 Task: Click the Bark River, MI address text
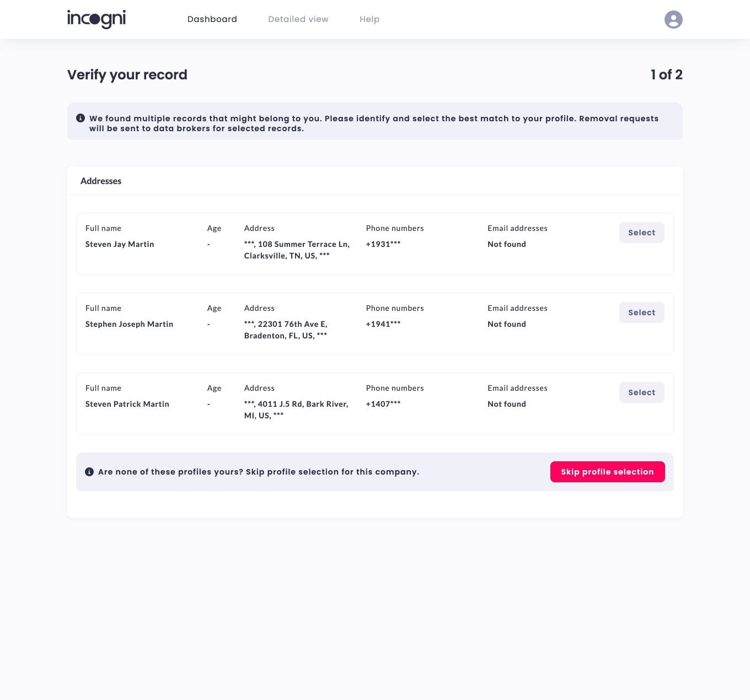(296, 410)
